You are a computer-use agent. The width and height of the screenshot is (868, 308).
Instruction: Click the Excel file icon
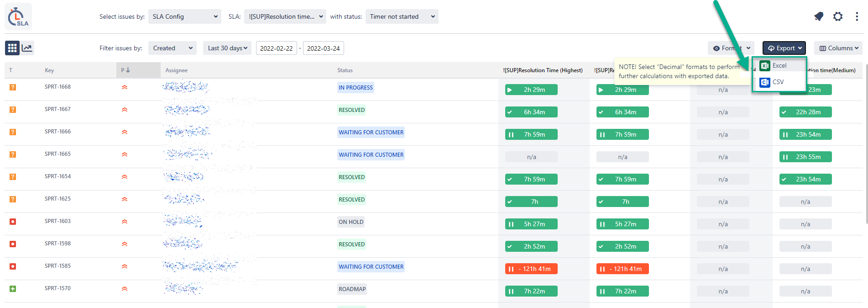coord(765,66)
